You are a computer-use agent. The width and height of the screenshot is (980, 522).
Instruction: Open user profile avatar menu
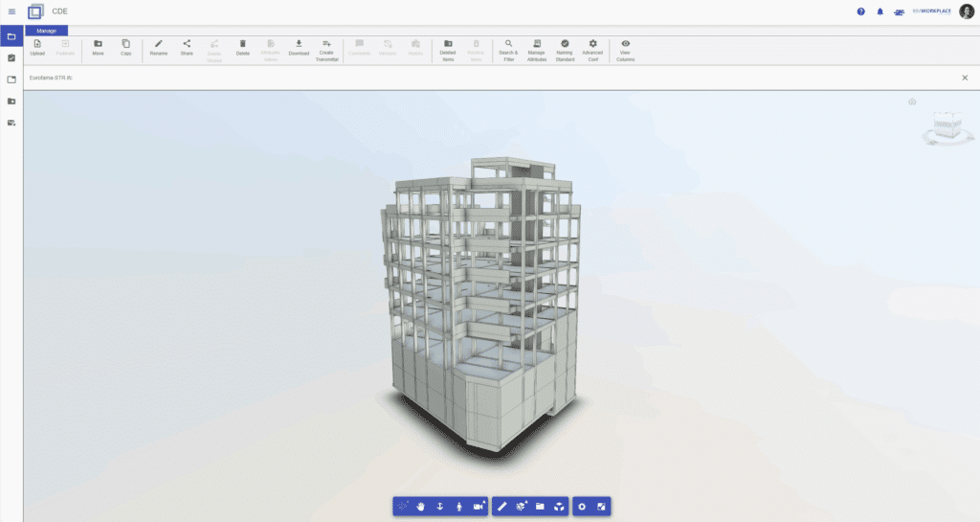point(966,11)
